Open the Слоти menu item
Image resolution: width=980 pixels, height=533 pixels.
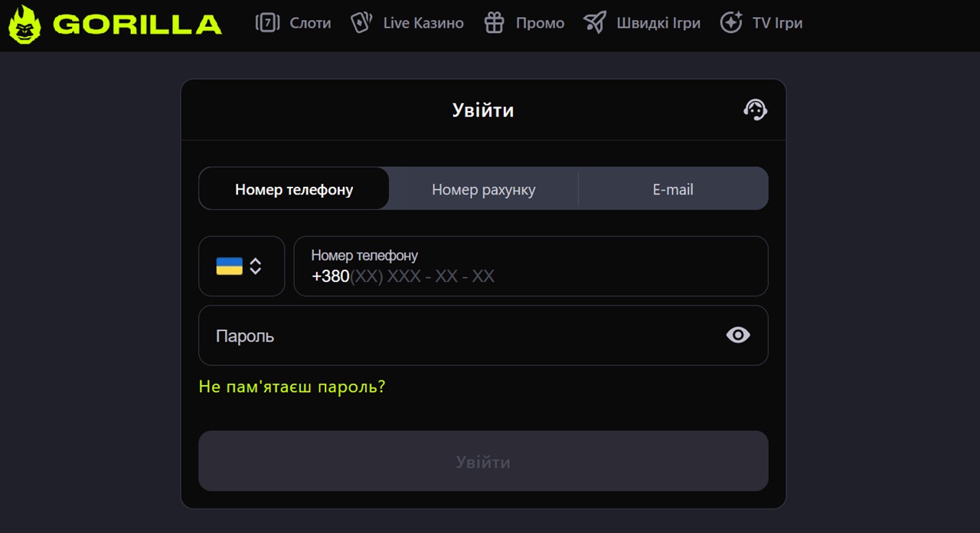click(310, 23)
